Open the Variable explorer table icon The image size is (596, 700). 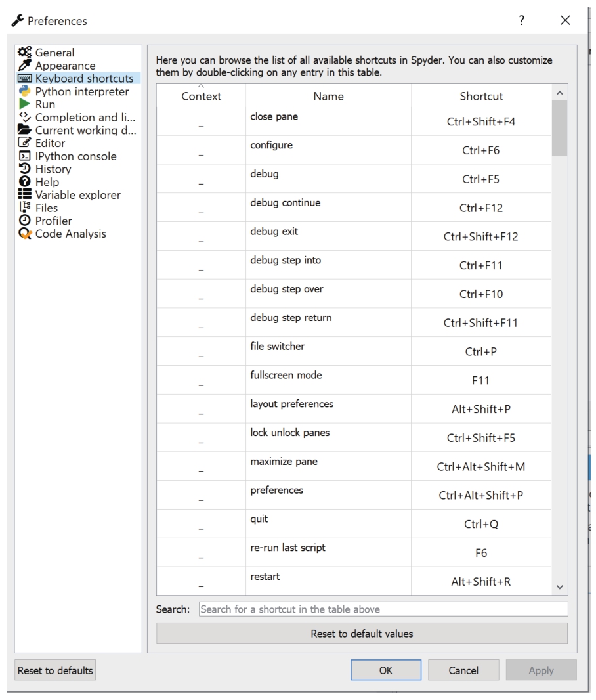point(24,194)
